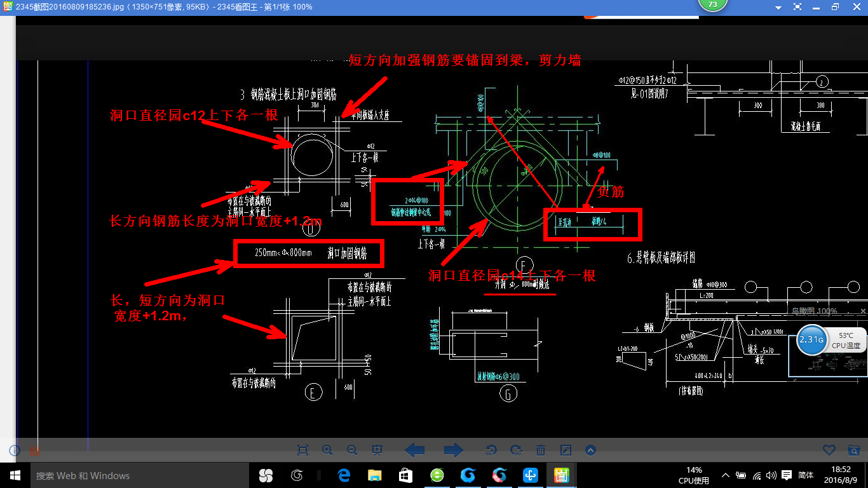The width and height of the screenshot is (868, 488).
Task: Open the image editing tool icon
Action: pos(566,451)
